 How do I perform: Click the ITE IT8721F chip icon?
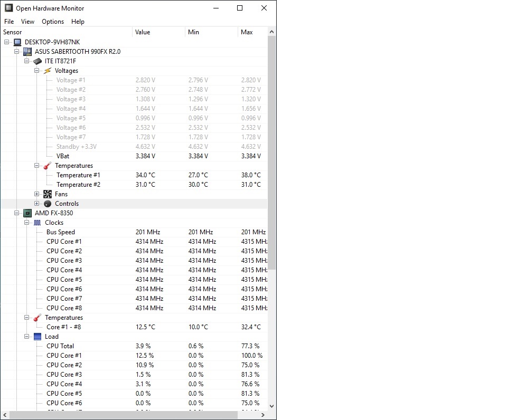click(37, 61)
